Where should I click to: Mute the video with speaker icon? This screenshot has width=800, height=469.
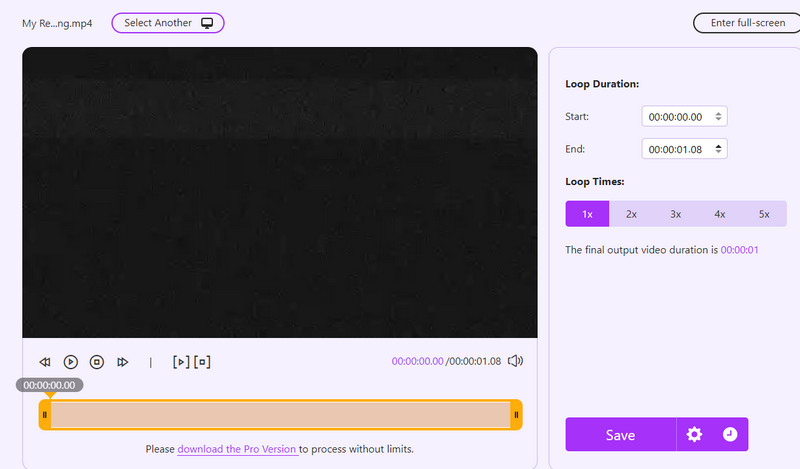click(x=515, y=361)
